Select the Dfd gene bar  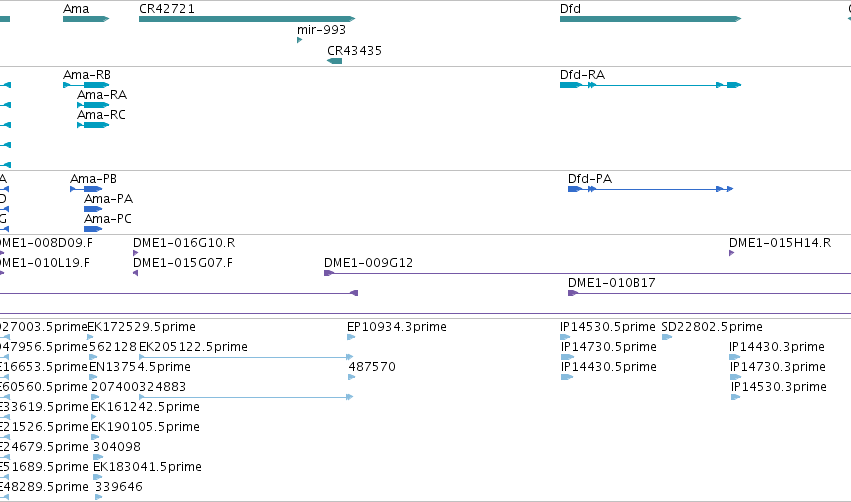[650, 19]
